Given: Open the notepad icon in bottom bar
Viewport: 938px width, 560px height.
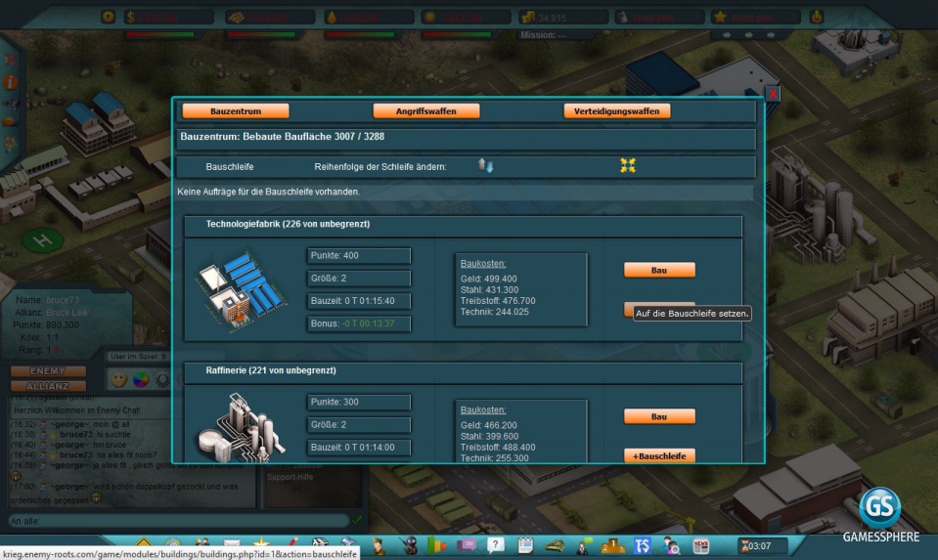Looking at the screenshot, I should [525, 545].
